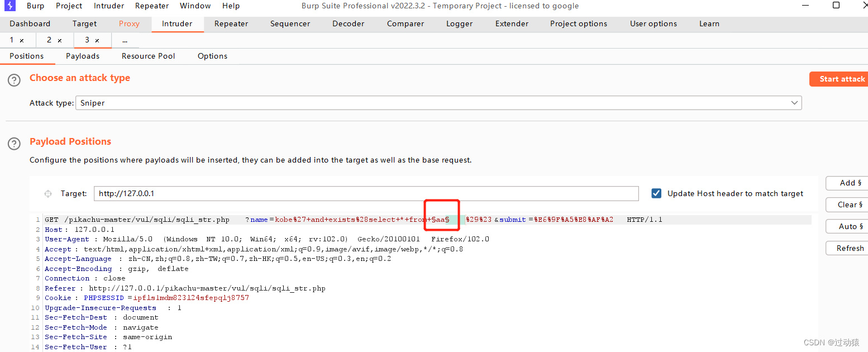Close Intruder tab 1
The image size is (868, 352).
coord(22,41)
